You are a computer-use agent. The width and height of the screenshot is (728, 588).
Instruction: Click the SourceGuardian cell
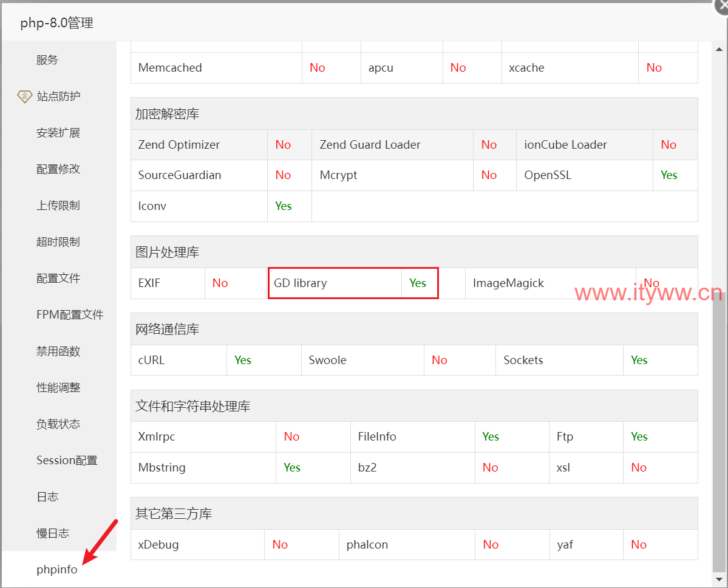[199, 175]
